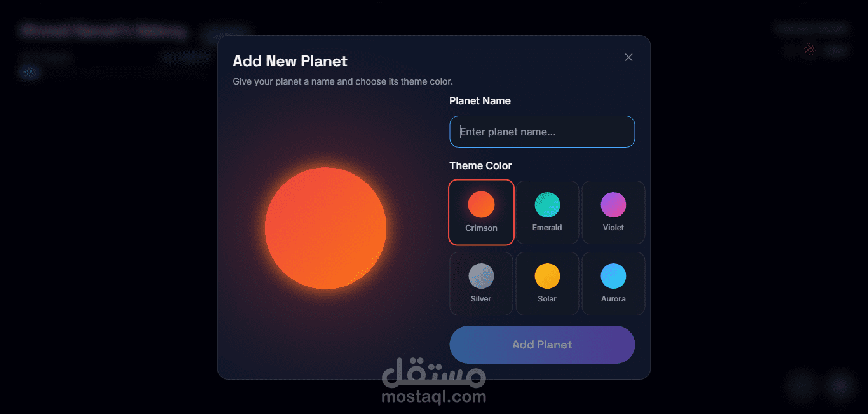Click the blurred galaxy title in background header

[x=103, y=31]
